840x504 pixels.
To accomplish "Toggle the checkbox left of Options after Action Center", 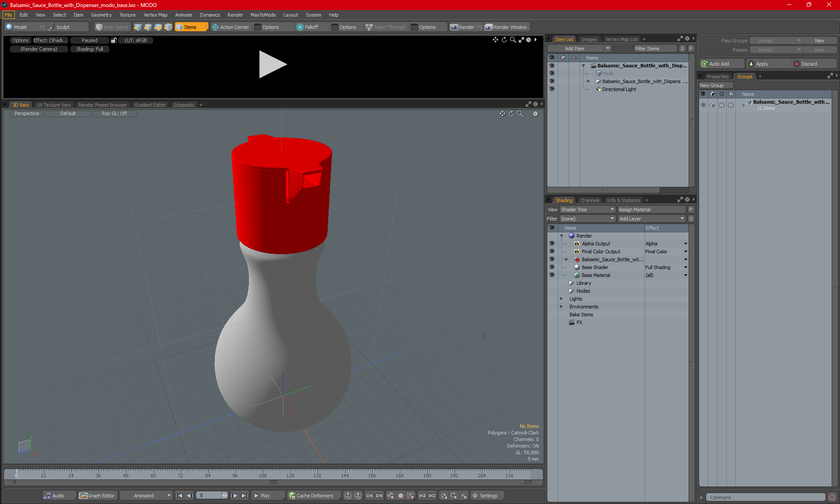I will pos(258,27).
